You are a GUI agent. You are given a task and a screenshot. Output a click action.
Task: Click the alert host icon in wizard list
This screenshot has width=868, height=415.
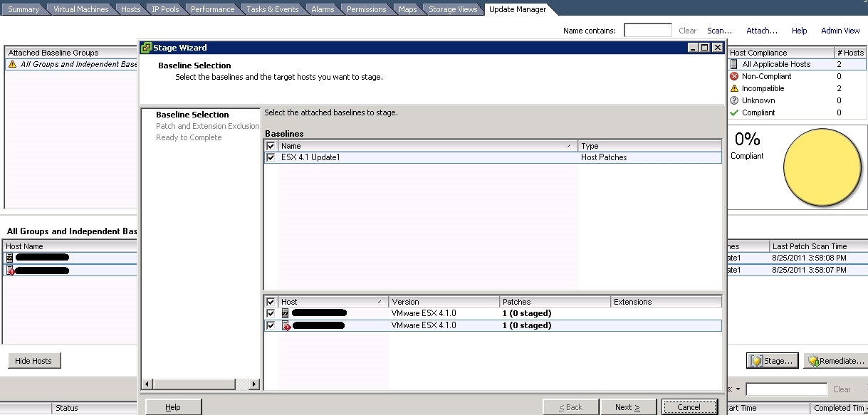pos(286,325)
